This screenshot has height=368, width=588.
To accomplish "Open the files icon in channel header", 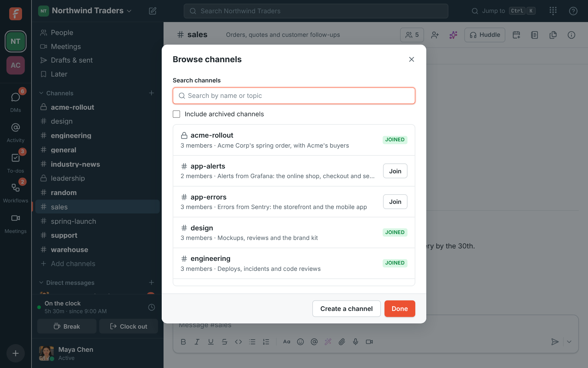I will [553, 35].
